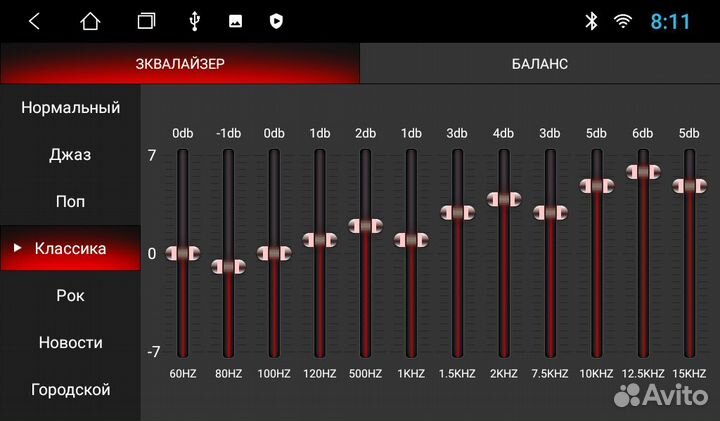Viewport: 720px width, 421px height.
Task: Choose the Джаз equalizer preset
Action: [70, 155]
